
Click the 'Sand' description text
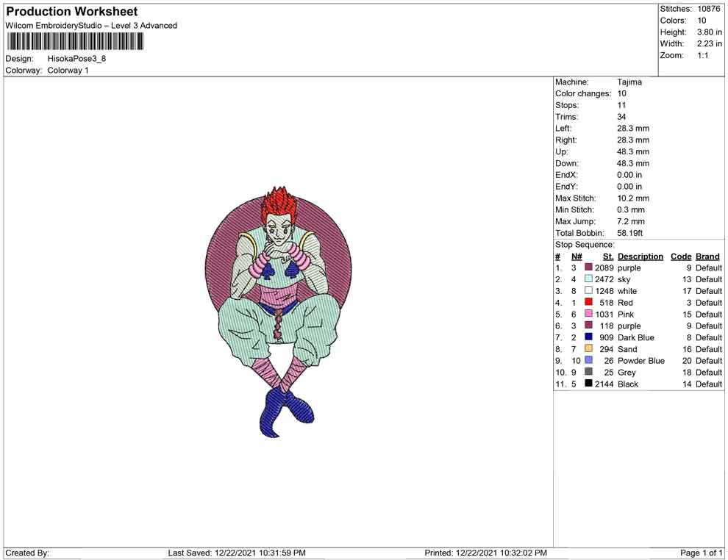click(627, 349)
